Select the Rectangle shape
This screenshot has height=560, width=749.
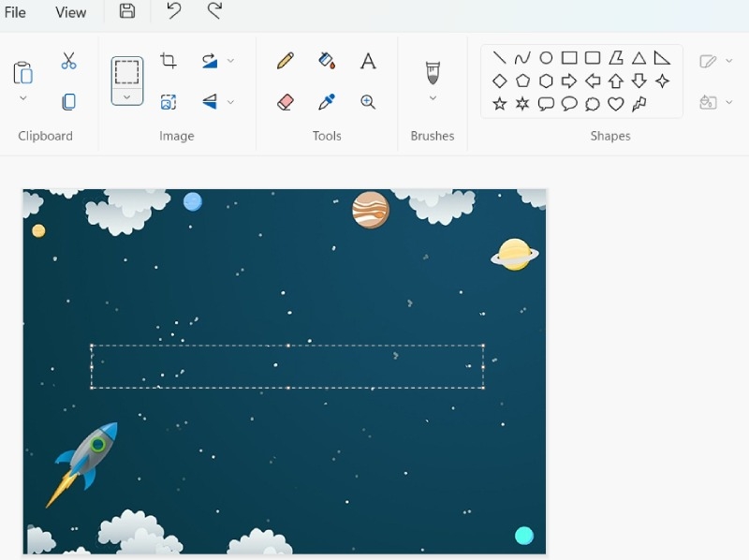pos(569,58)
